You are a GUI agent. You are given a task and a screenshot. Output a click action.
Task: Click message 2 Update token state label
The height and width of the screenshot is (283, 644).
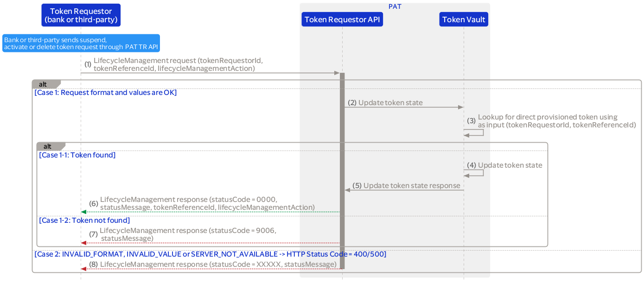pyautogui.click(x=390, y=103)
